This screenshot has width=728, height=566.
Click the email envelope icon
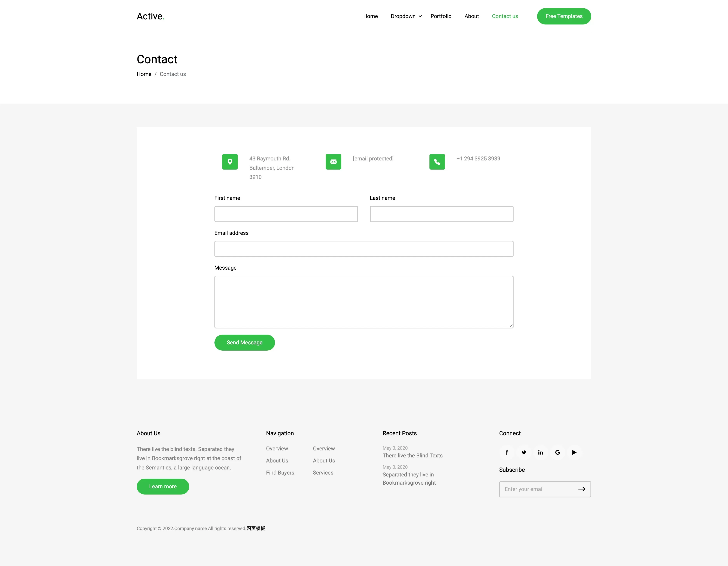click(333, 162)
